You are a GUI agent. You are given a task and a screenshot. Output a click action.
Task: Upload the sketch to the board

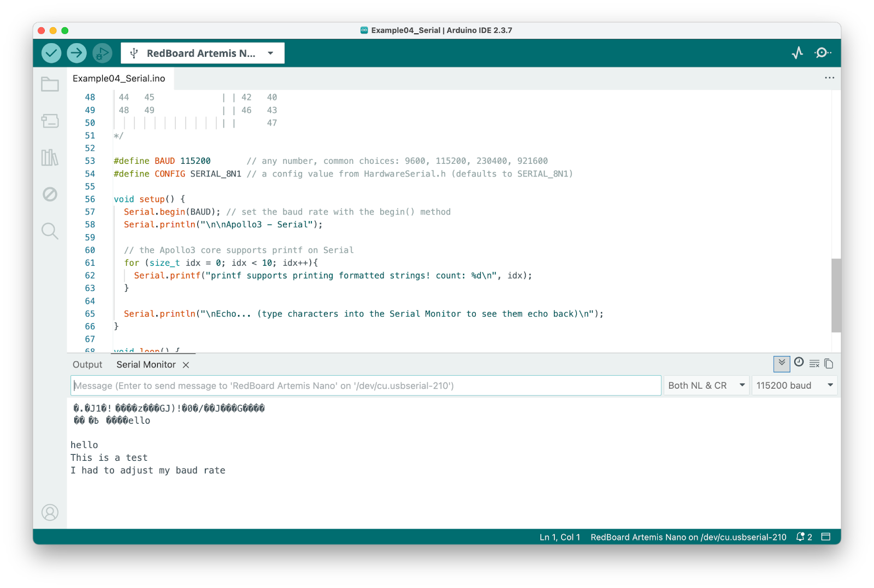pos(76,52)
